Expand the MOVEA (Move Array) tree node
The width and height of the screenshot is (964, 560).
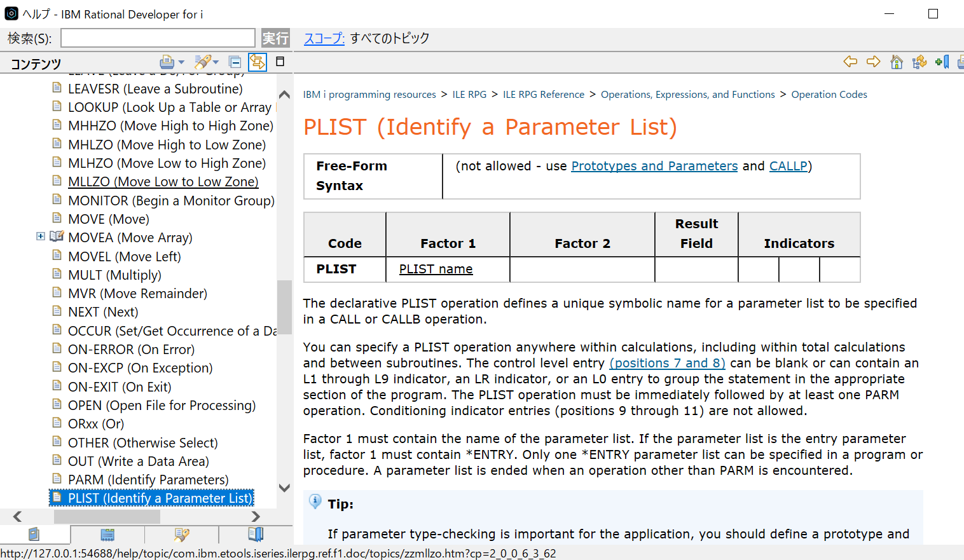click(41, 236)
